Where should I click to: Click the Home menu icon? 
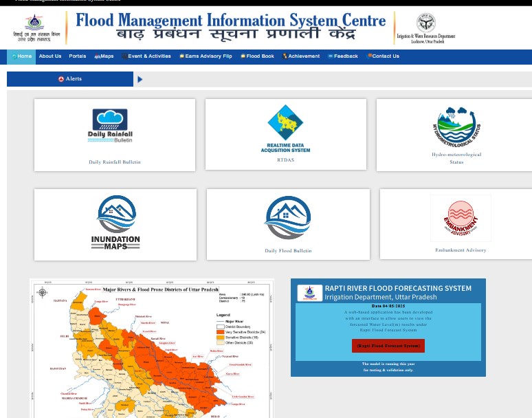pyautogui.click(x=14, y=56)
